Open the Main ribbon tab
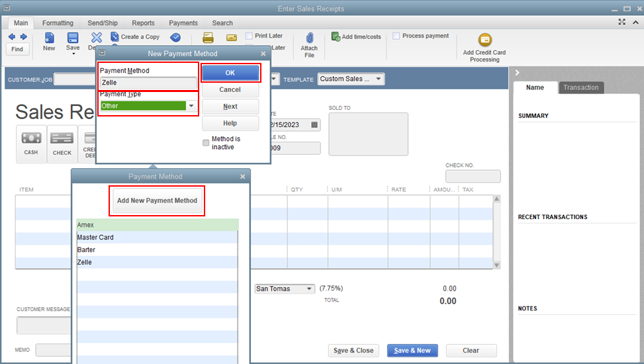 [x=21, y=23]
